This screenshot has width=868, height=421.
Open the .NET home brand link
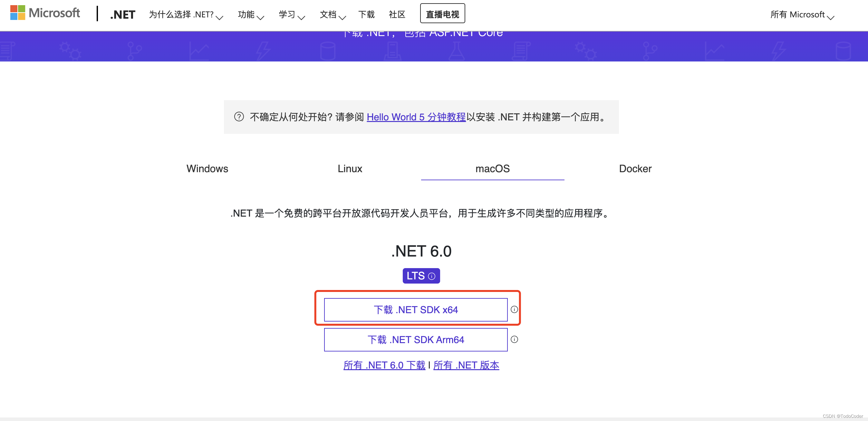click(123, 14)
